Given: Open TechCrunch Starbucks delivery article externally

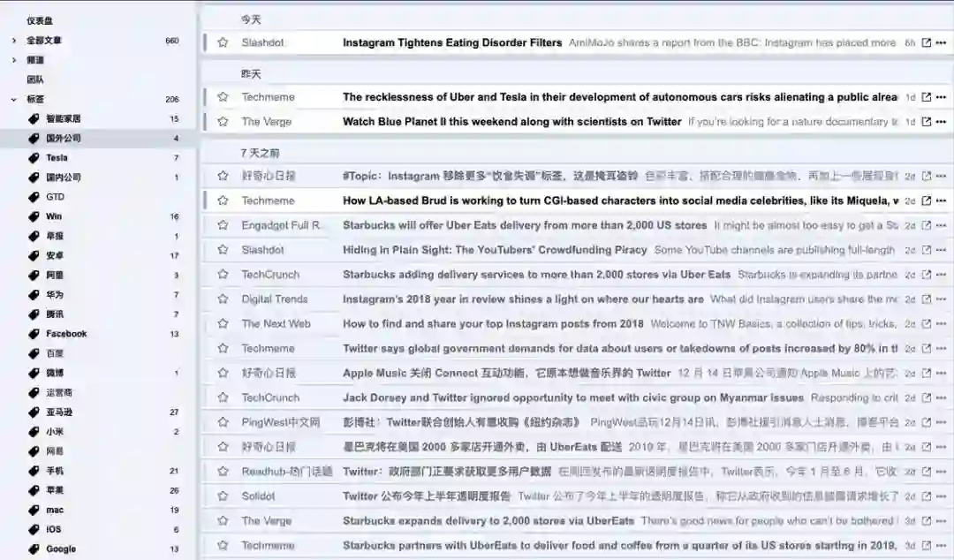Looking at the screenshot, I should 926,275.
